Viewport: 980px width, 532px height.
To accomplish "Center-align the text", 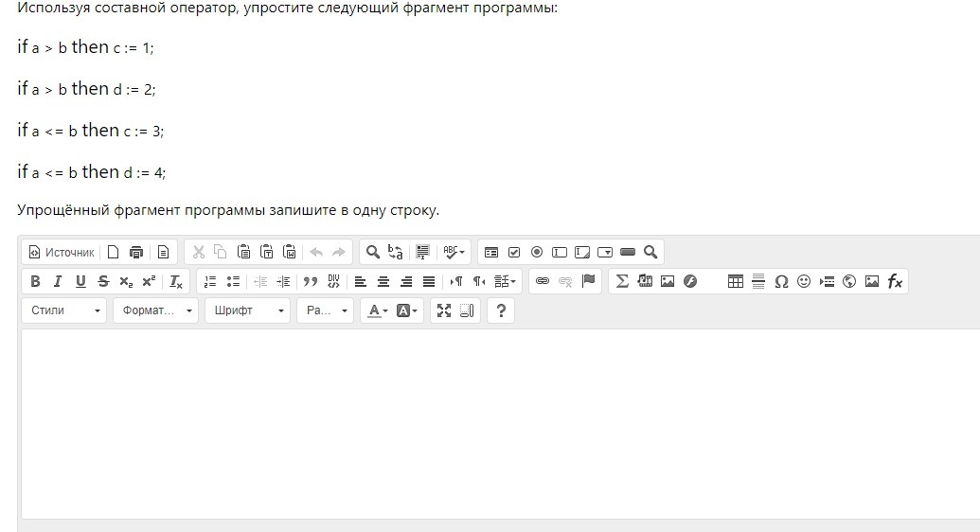I will pyautogui.click(x=383, y=281).
